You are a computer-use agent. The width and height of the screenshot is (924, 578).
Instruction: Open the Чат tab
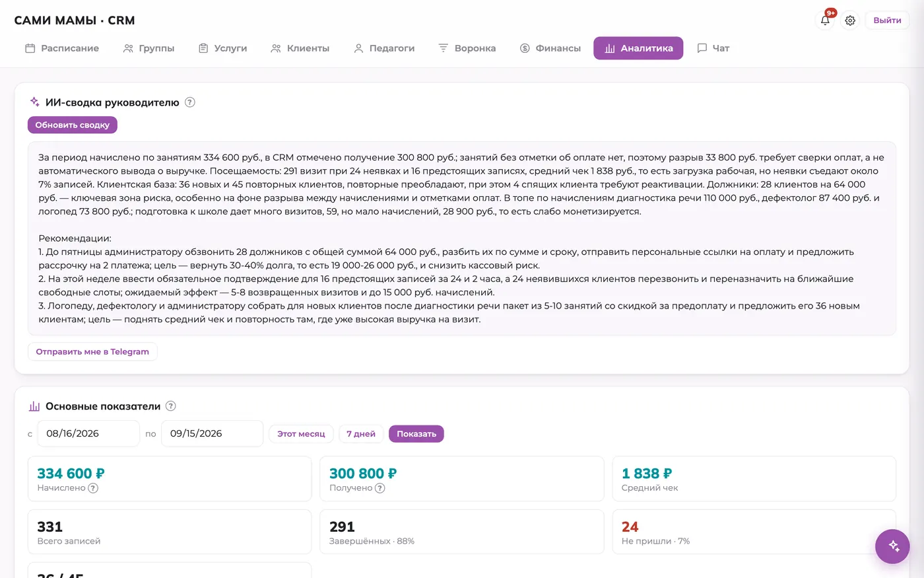tap(713, 48)
